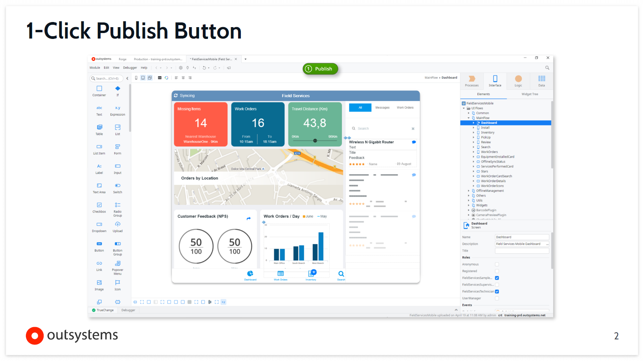Open the Edit menu
The height and width of the screenshot is (361, 644).
click(x=106, y=68)
